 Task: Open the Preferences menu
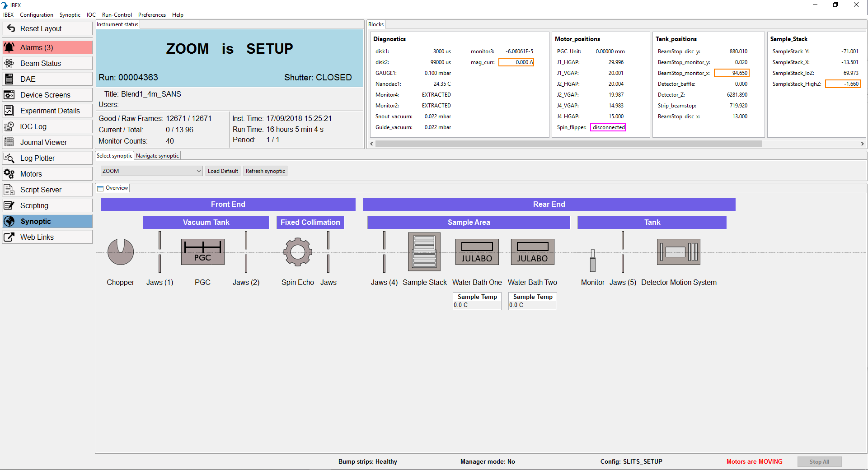152,15
